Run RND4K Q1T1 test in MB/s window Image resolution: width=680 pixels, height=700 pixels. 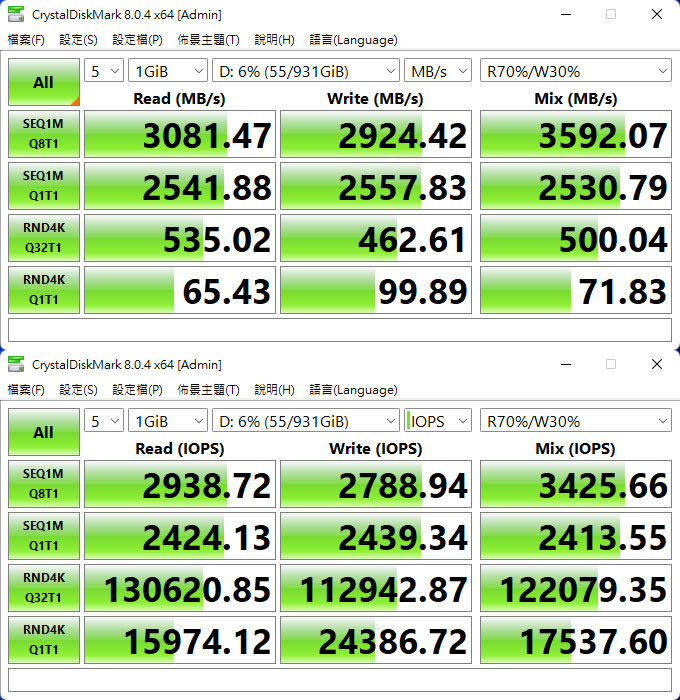click(x=44, y=290)
